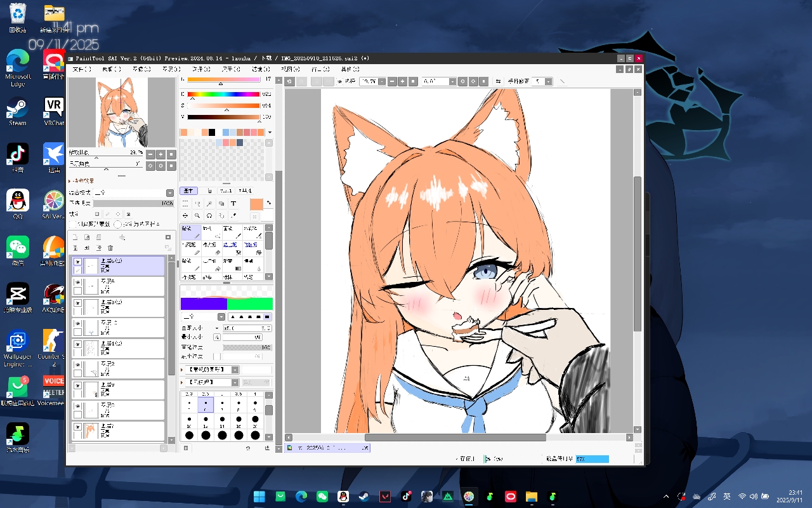Select the text tool (T icon)
The image size is (812, 508).
click(x=233, y=204)
